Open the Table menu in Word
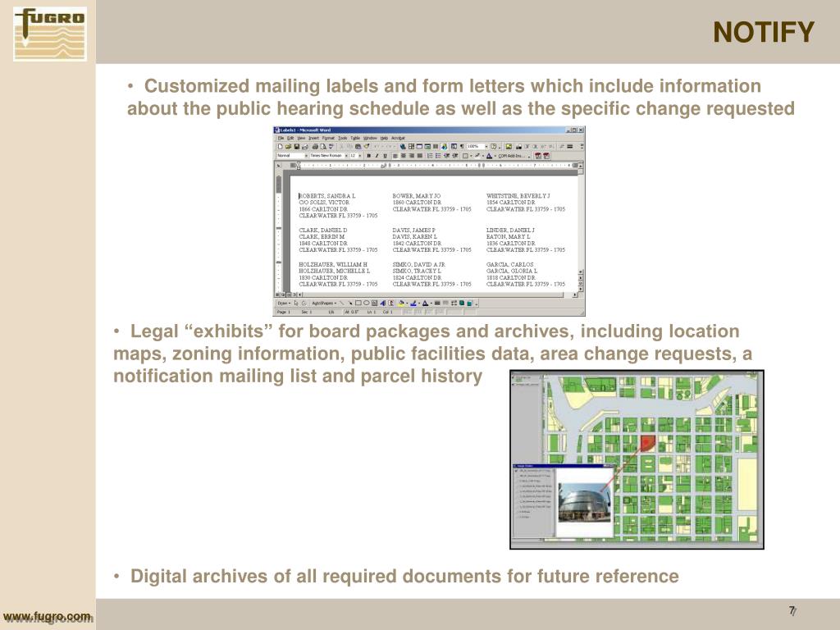This screenshot has width=840, height=630. point(355,138)
